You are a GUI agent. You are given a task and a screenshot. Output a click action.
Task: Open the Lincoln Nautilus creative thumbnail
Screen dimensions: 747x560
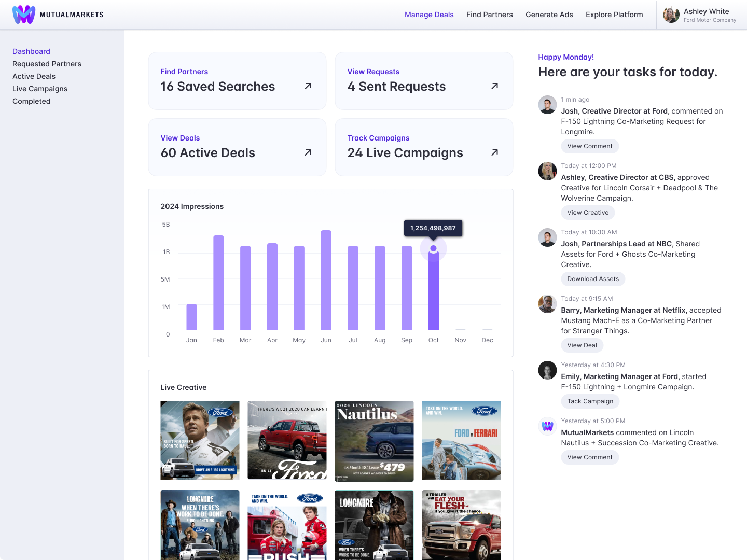[374, 441]
